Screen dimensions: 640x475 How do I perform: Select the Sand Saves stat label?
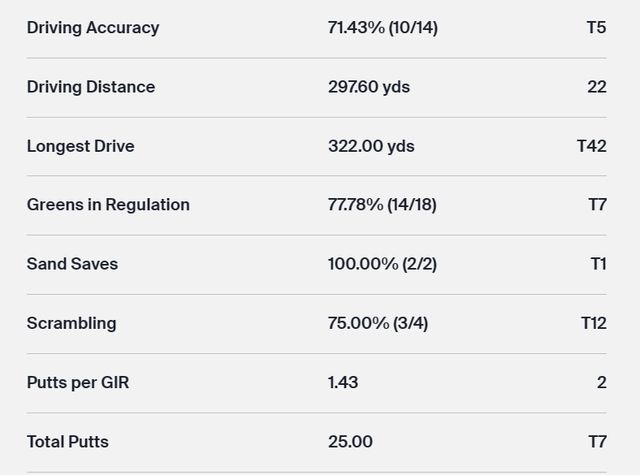[72, 264]
